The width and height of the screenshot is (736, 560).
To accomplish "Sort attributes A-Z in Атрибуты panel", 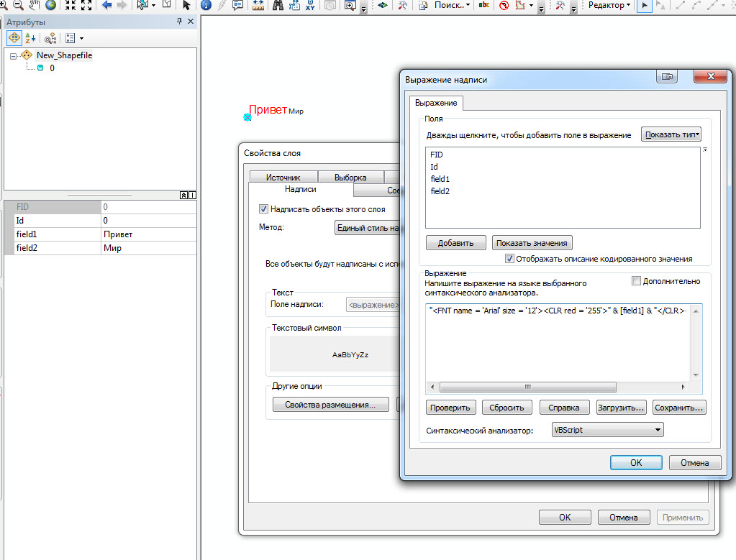I will click(x=30, y=38).
